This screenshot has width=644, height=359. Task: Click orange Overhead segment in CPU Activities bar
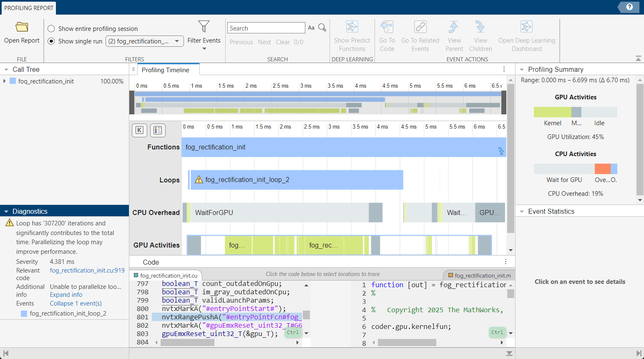click(603, 169)
